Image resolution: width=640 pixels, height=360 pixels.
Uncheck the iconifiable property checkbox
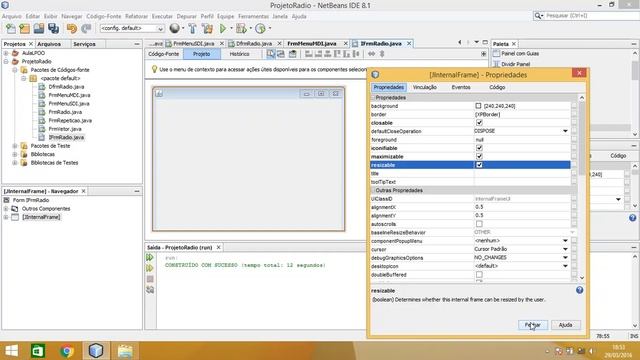pos(479,148)
